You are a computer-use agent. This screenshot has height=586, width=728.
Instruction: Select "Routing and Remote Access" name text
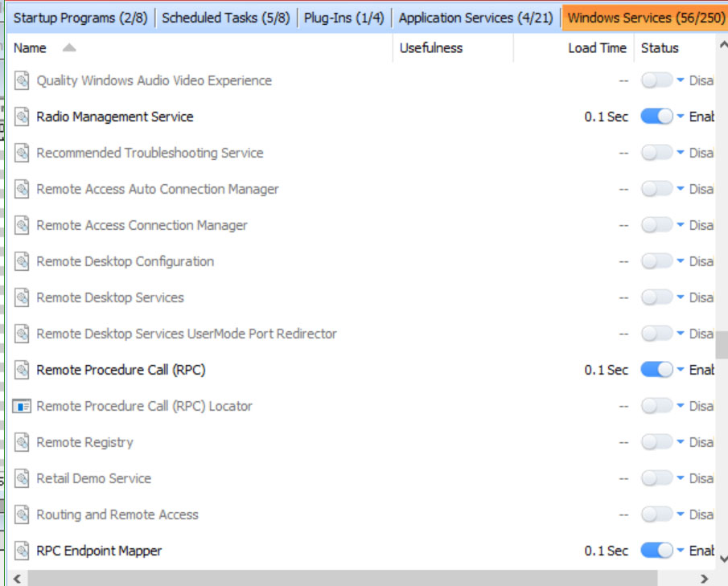click(117, 514)
